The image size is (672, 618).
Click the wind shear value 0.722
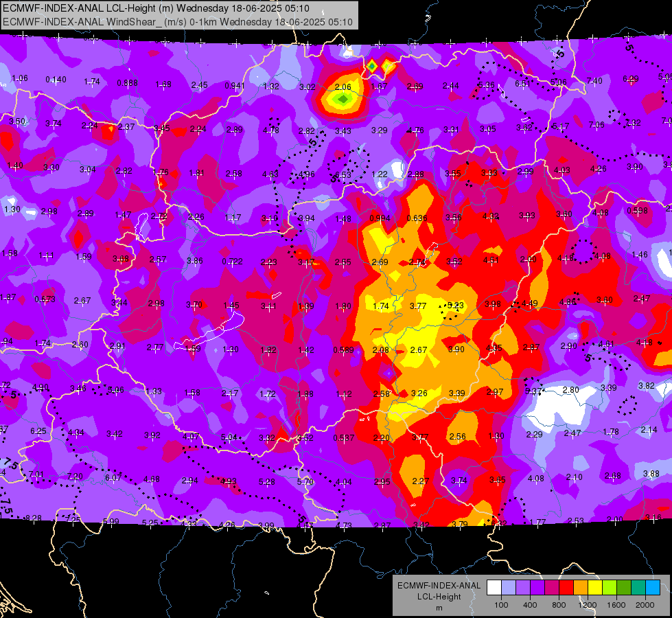tap(232, 261)
